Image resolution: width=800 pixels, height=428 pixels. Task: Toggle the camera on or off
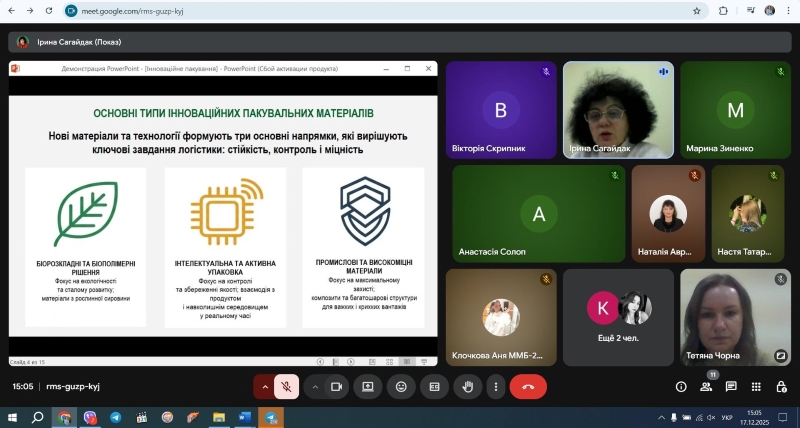[x=337, y=386]
